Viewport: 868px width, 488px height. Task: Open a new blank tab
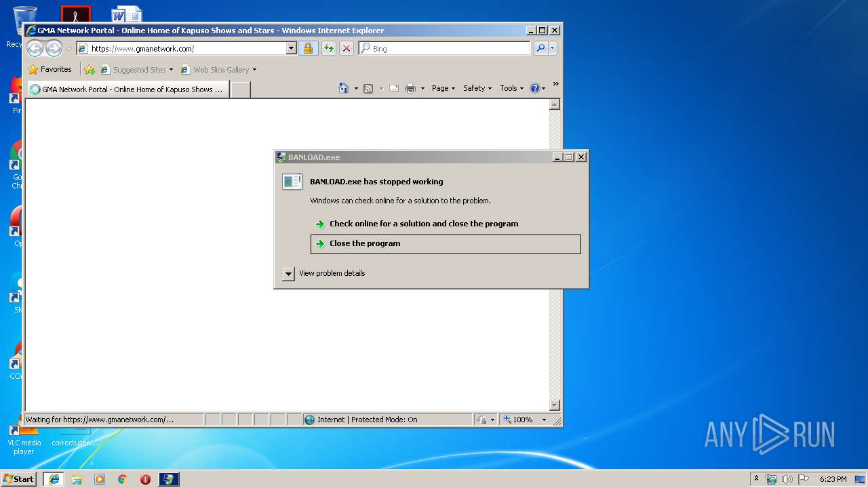[x=241, y=89]
